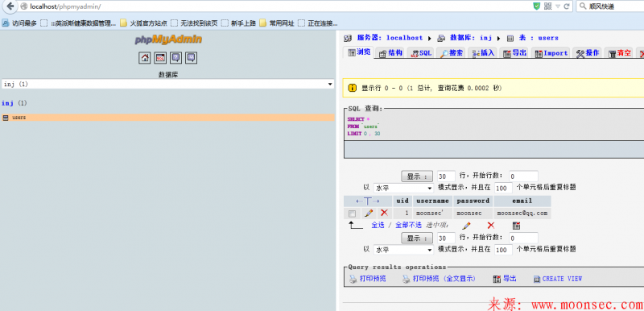Image resolution: width=644 pixels, height=311 pixels.
Task: Switch to the 操作 operations tab
Action: point(588,52)
